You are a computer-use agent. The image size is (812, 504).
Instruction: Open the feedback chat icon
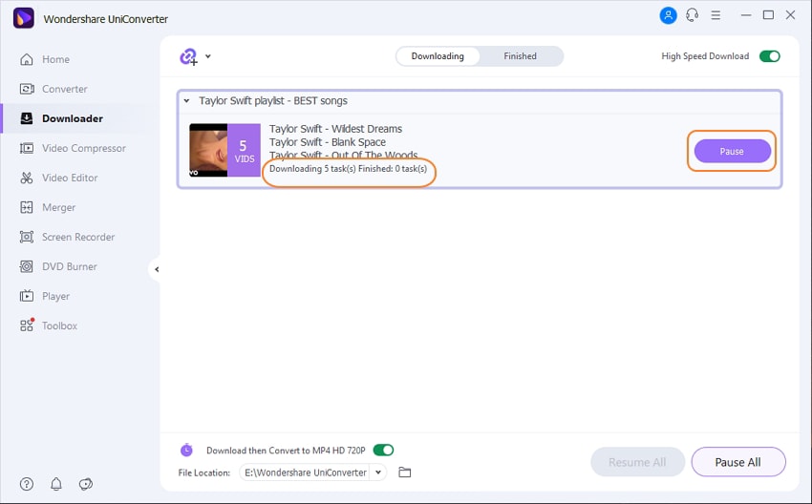click(85, 484)
